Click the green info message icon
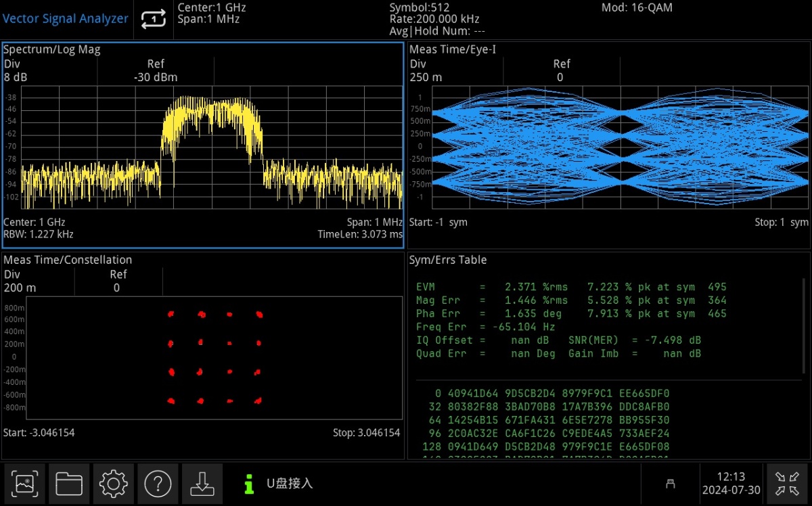Viewport: 812px width, 506px height. point(249,484)
